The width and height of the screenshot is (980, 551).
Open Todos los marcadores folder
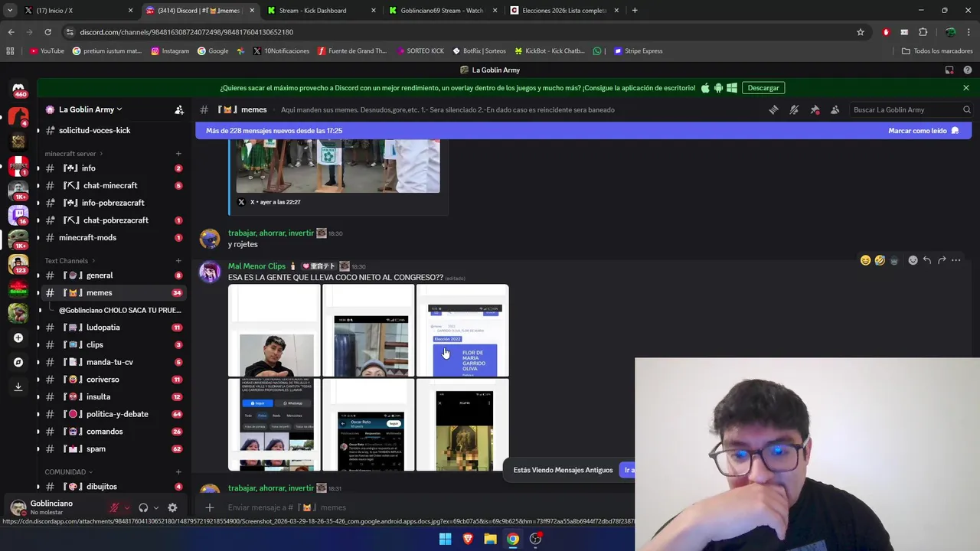(x=937, y=51)
